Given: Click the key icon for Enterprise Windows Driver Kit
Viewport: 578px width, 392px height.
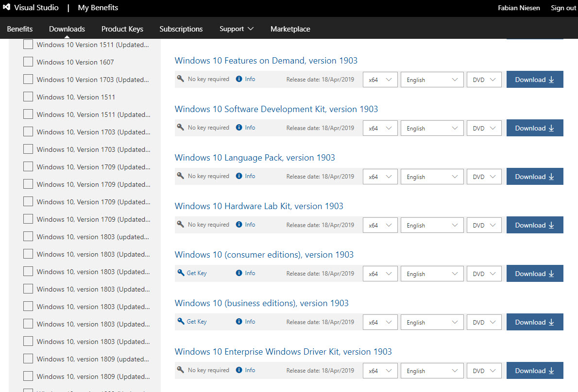Looking at the screenshot, I should pyautogui.click(x=180, y=370).
